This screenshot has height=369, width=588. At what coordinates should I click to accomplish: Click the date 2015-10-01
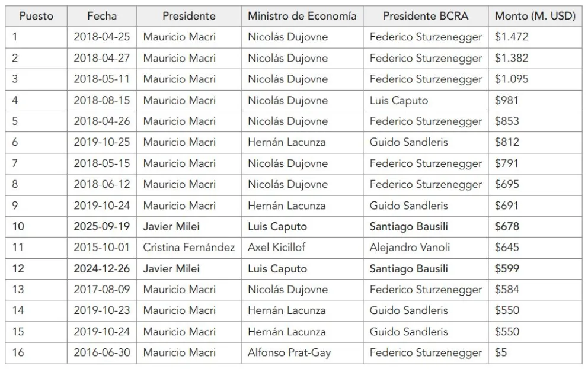[102, 248]
